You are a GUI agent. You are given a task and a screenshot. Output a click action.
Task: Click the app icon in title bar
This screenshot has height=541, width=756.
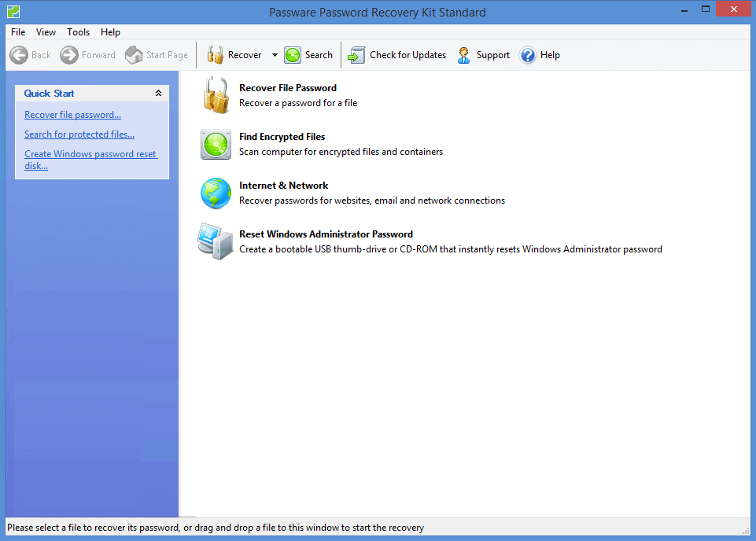tap(13, 12)
